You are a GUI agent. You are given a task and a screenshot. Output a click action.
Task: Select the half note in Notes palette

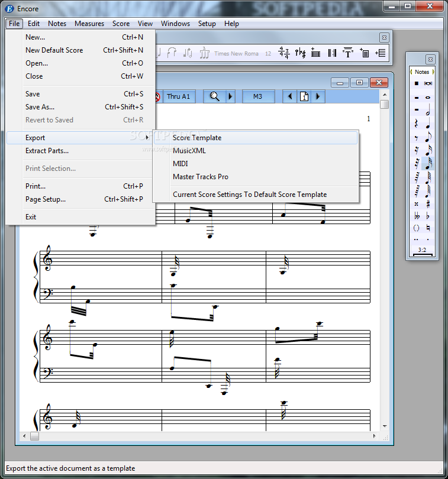428,110
